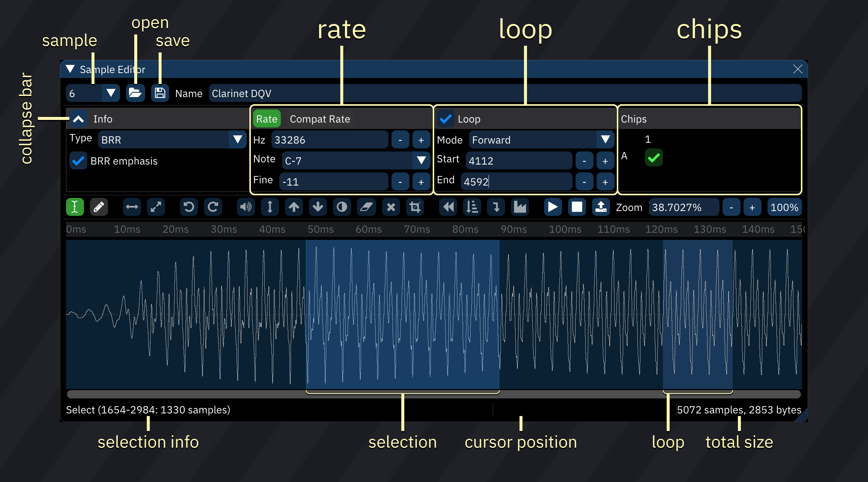This screenshot has width=868, height=482.
Task: Select the pencil/draw tool
Action: click(99, 207)
